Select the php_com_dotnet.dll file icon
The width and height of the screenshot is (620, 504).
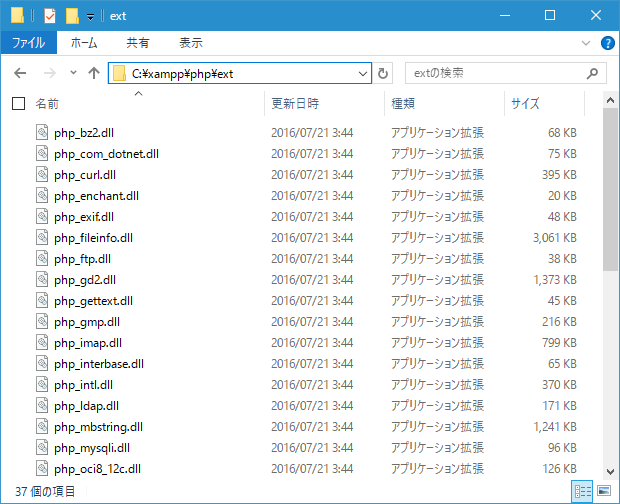(42, 153)
